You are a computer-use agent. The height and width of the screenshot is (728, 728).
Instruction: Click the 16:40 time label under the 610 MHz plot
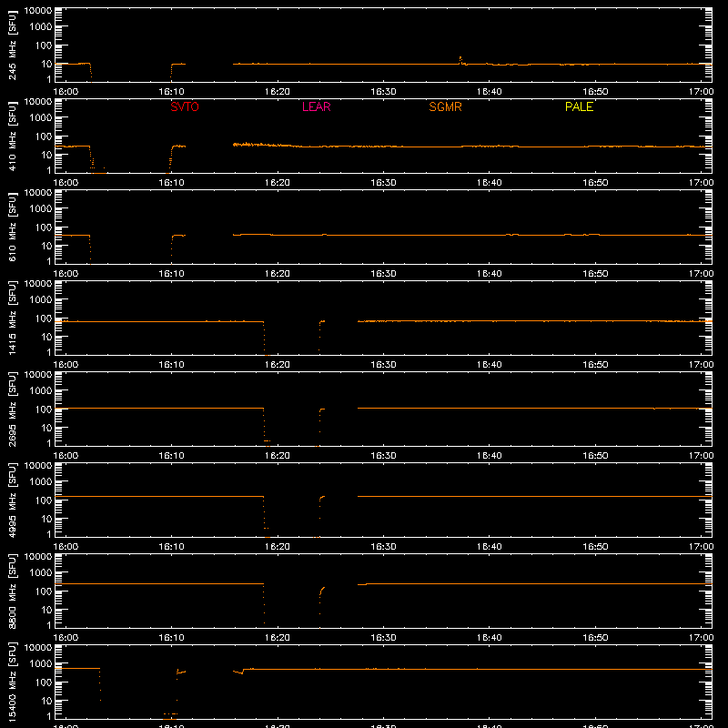489,274
